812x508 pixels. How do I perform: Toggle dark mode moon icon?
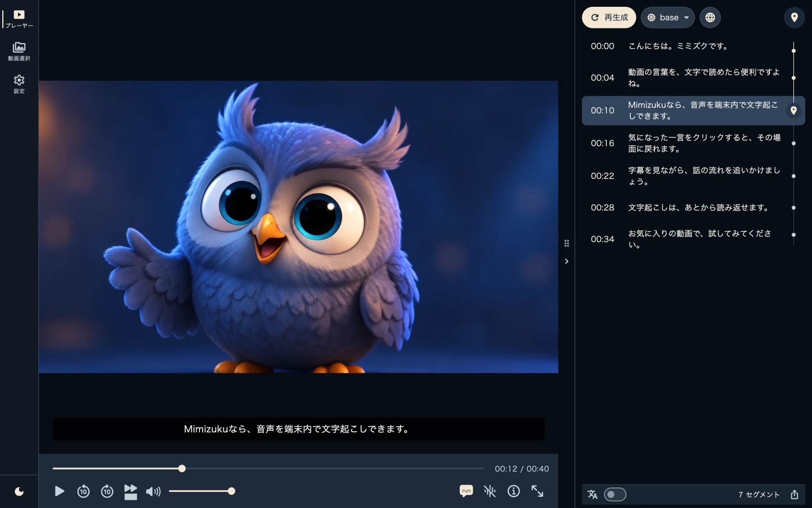[19, 491]
